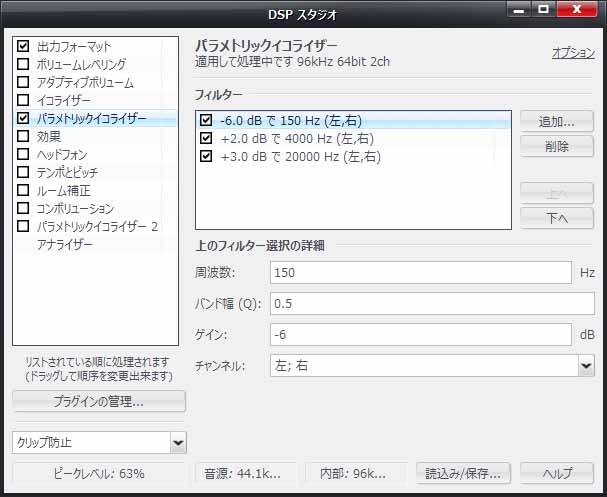Screen dimensions: 607x497
Task: Select コンボリューション item
Action: coord(75,208)
